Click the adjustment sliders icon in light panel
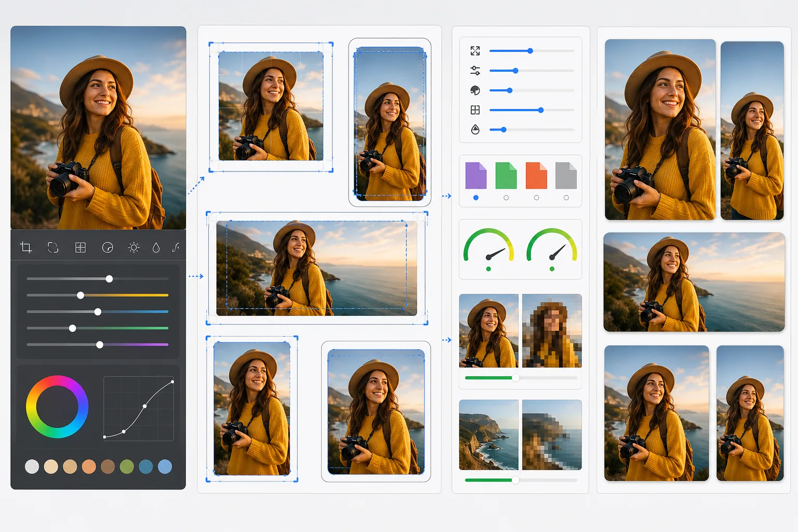The width and height of the screenshot is (798, 532). pyautogui.click(x=475, y=71)
